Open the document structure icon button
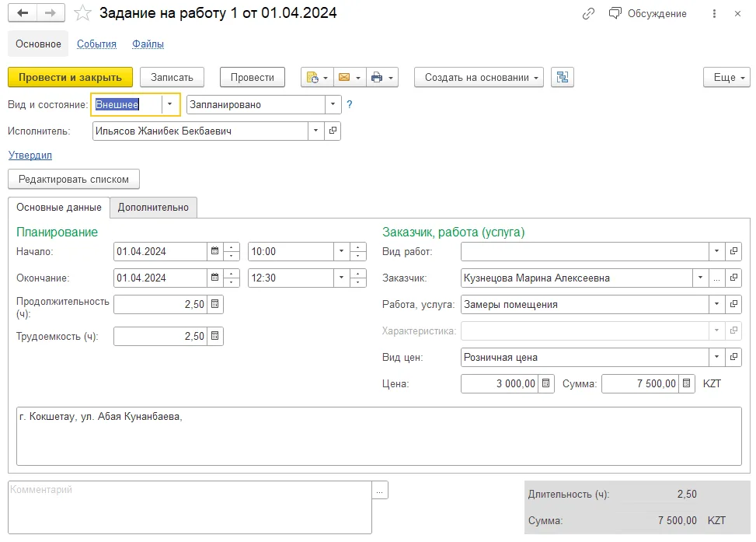The width and height of the screenshot is (756, 542). coord(563,77)
